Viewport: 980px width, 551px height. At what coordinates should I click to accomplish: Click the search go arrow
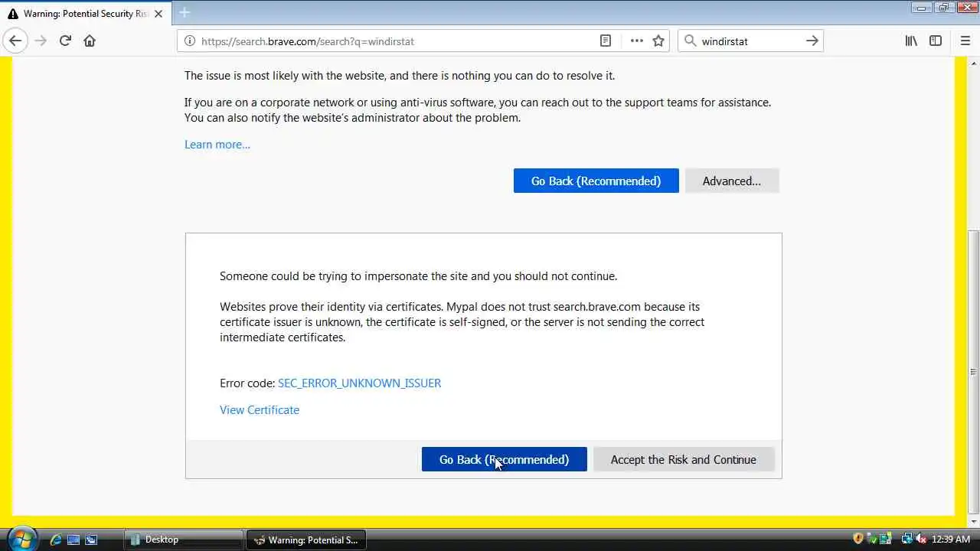[812, 41]
